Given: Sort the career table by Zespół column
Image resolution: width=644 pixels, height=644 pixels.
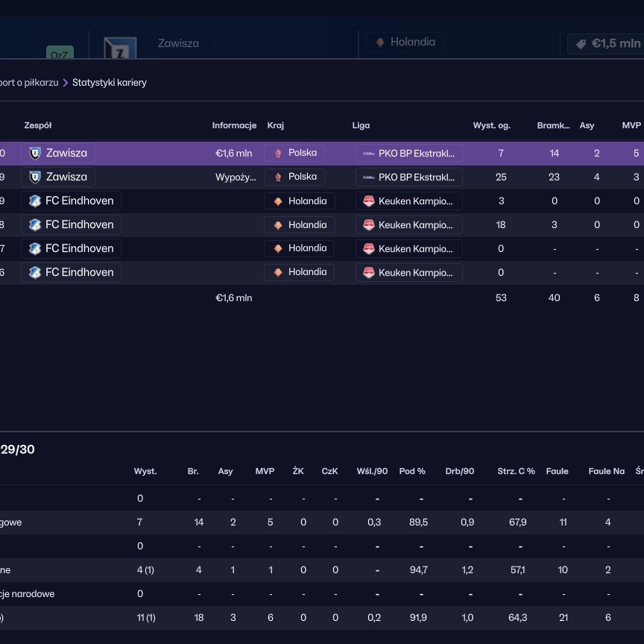Looking at the screenshot, I should tap(38, 125).
